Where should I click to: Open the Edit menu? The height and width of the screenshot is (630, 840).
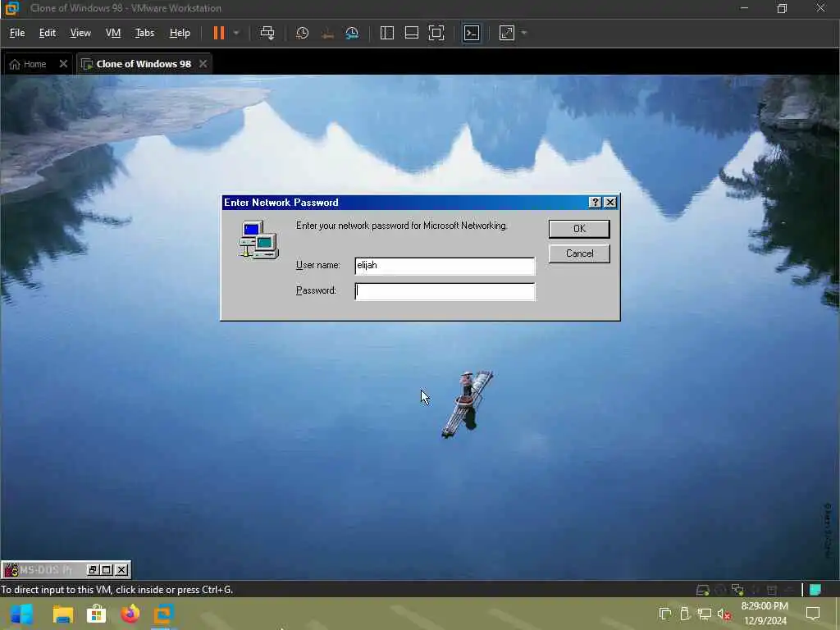point(47,33)
